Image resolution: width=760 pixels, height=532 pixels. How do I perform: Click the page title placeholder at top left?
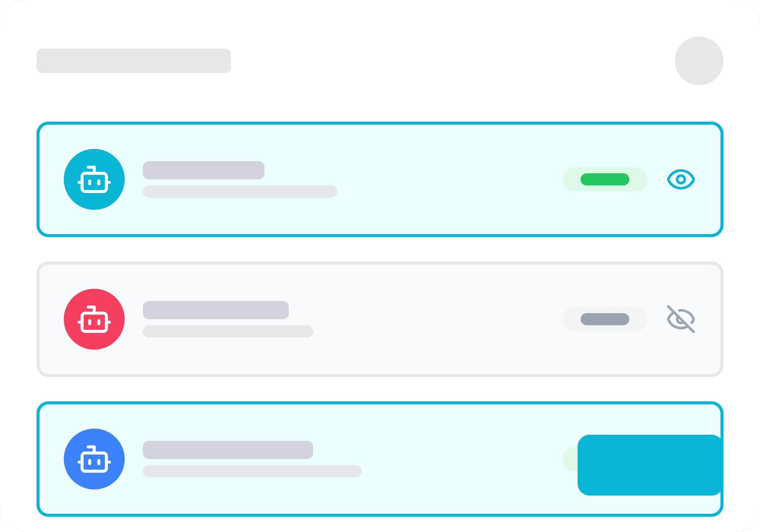(134, 61)
